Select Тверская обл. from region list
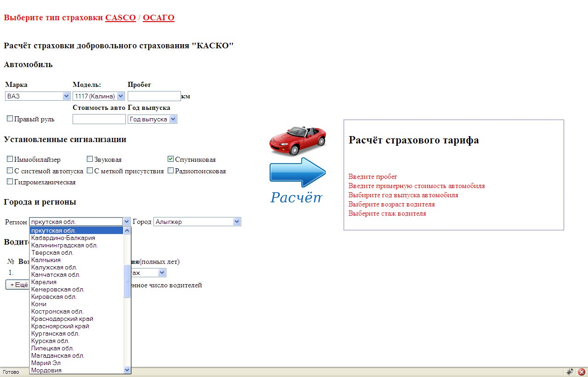 (77, 253)
